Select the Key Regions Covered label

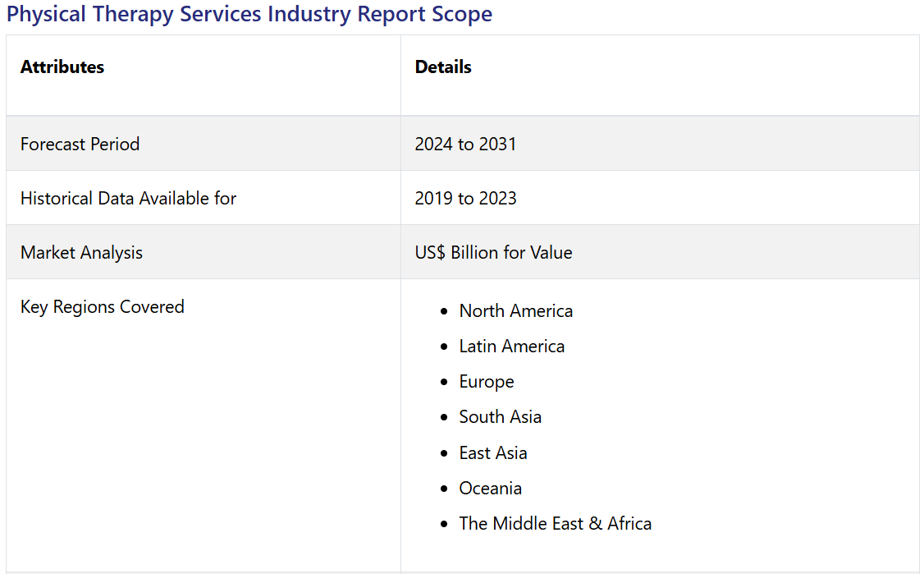[102, 306]
